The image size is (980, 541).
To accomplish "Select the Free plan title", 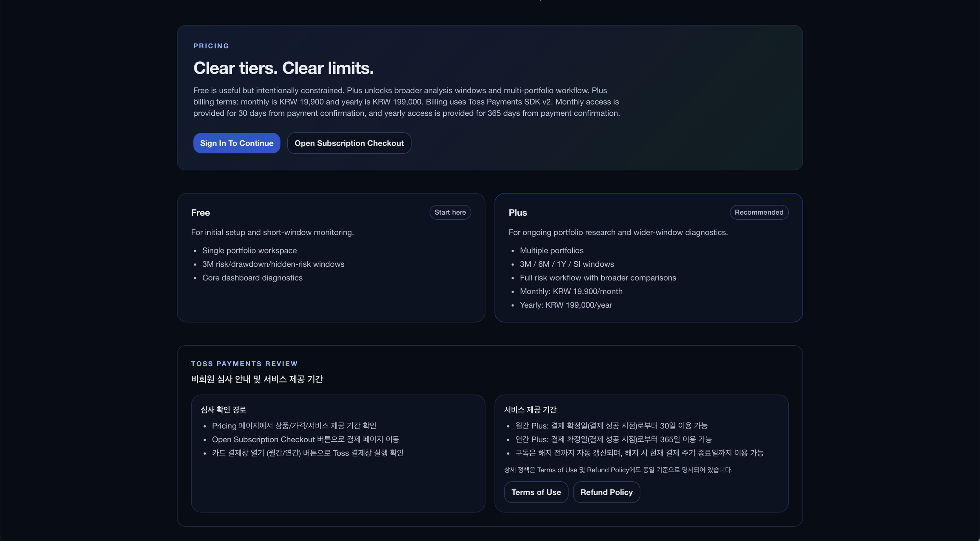I will click(200, 213).
